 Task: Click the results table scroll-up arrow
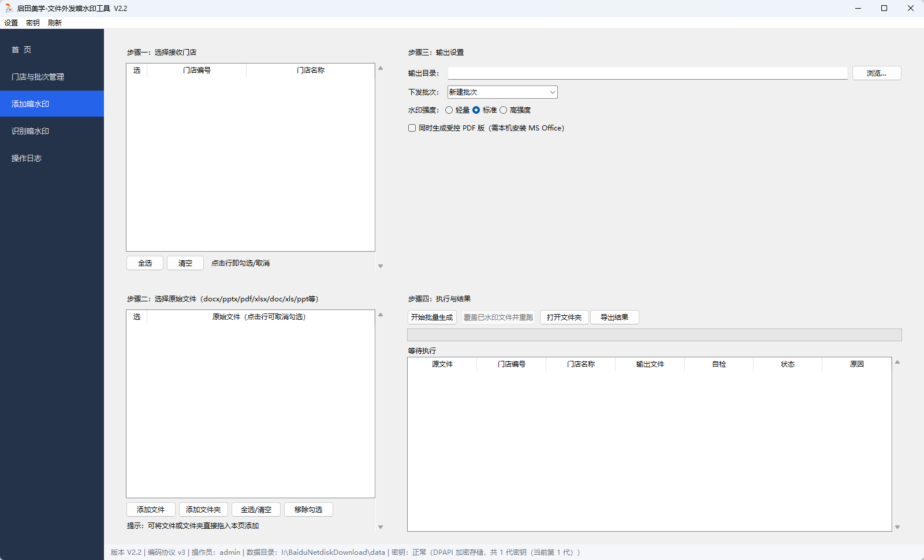click(x=897, y=362)
